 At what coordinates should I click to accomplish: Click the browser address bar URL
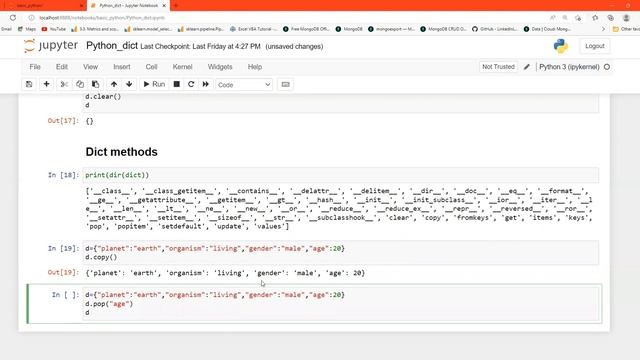102,18
